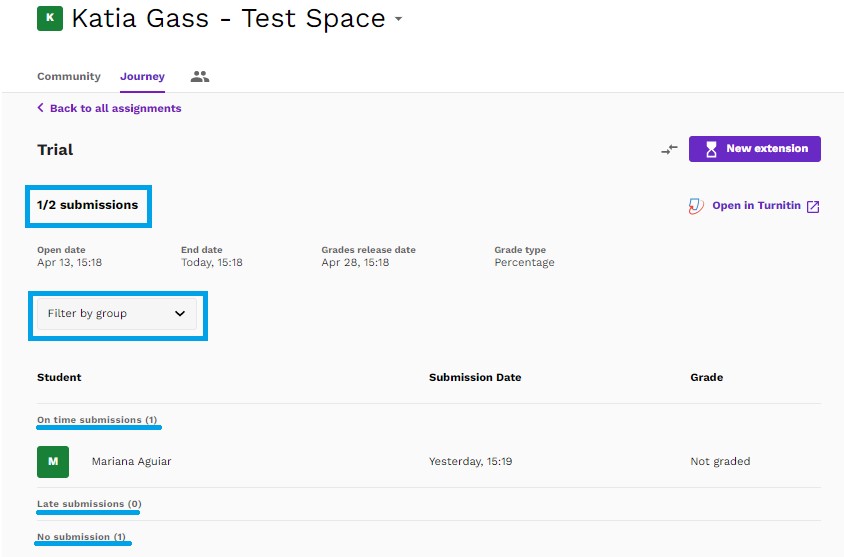Select the Journey tab
This screenshot has height=557, width=844.
[x=142, y=76]
